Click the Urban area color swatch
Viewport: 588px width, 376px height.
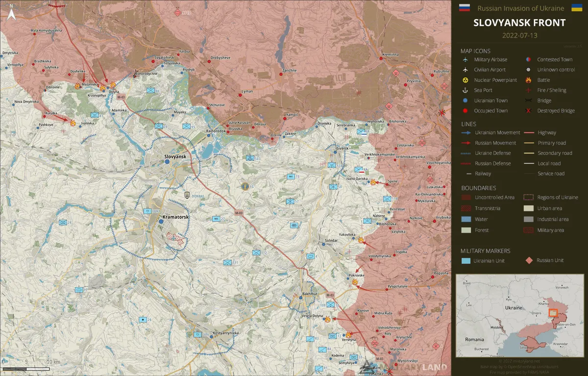tap(529, 208)
